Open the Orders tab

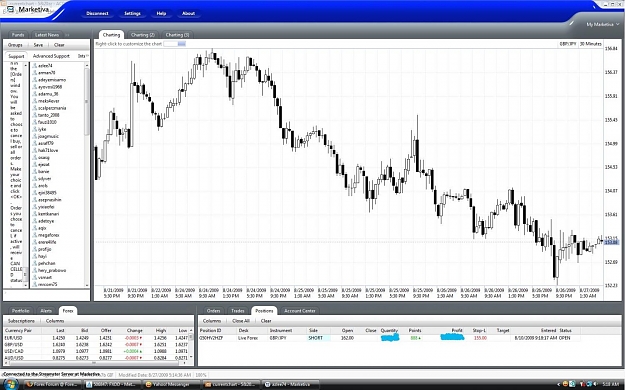point(213,311)
